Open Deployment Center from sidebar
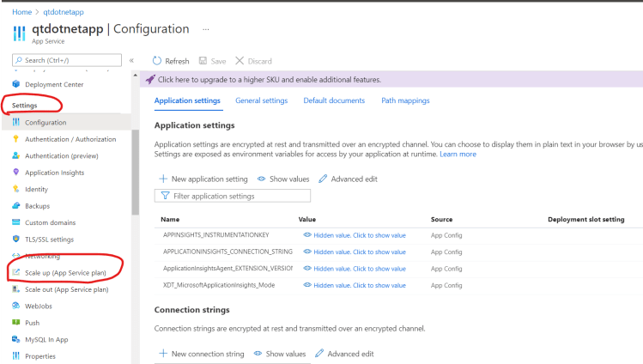The image size is (643, 364). (54, 84)
